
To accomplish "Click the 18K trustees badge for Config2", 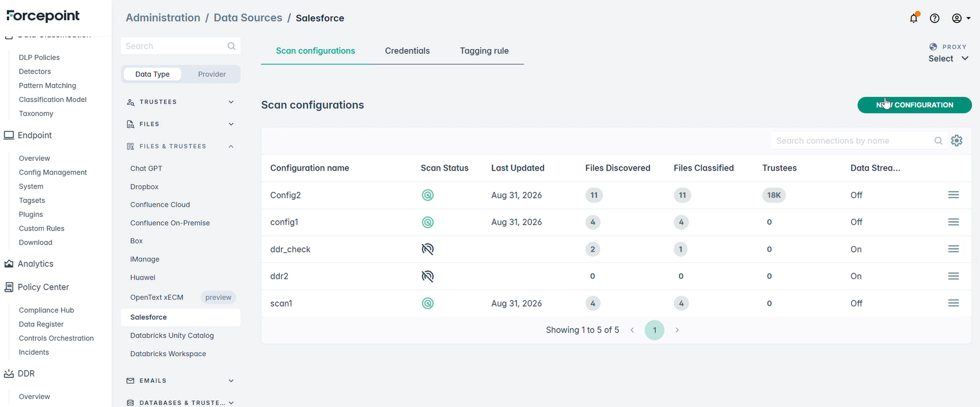I will (774, 195).
